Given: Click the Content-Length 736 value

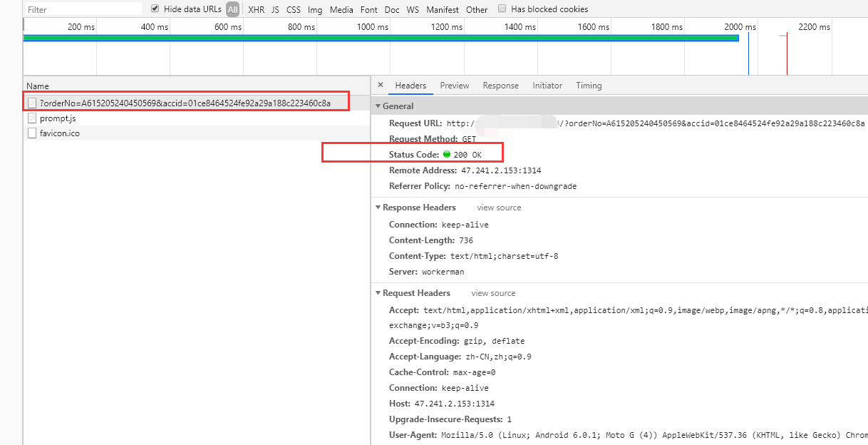Looking at the screenshot, I should (466, 240).
